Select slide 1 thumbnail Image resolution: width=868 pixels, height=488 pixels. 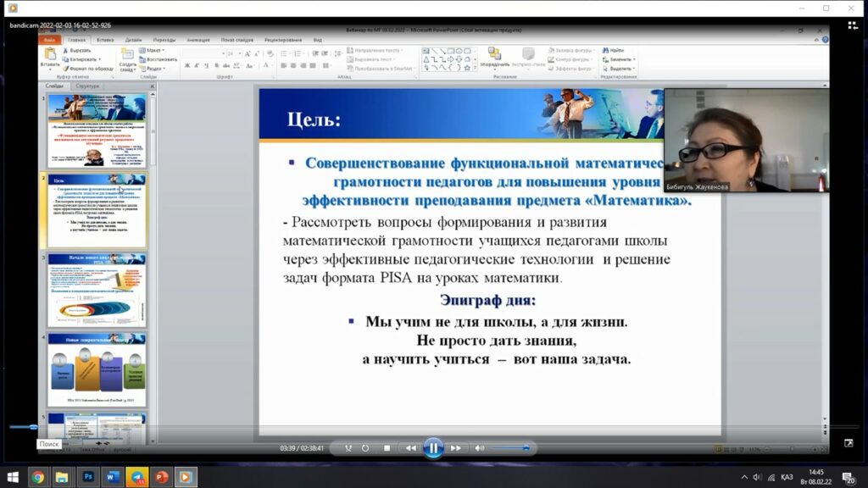click(x=97, y=130)
